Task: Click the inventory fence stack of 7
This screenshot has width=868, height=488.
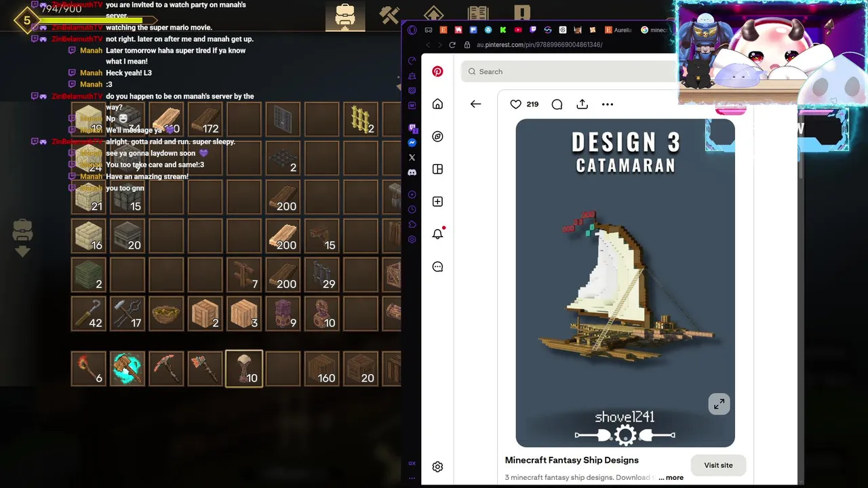Action: pos(244,274)
